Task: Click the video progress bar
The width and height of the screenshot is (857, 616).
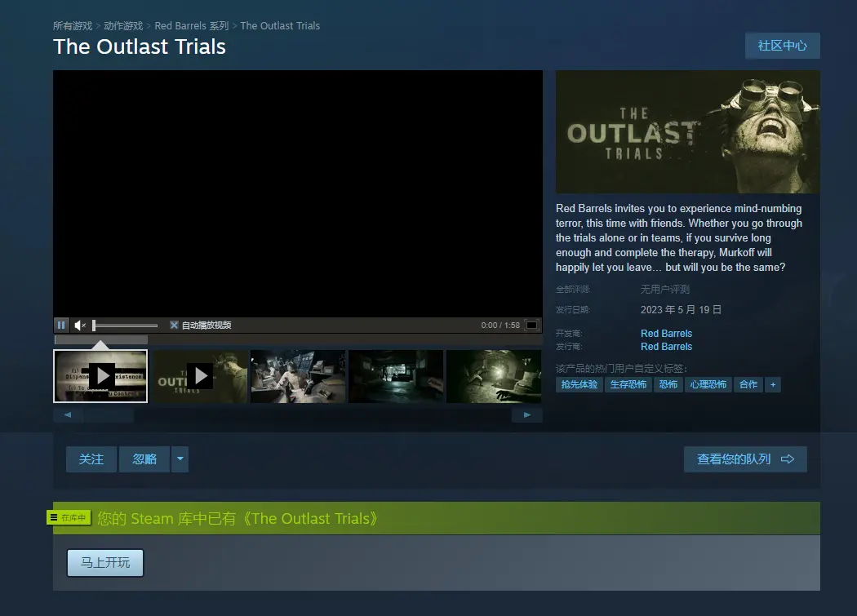Action: click(x=298, y=340)
